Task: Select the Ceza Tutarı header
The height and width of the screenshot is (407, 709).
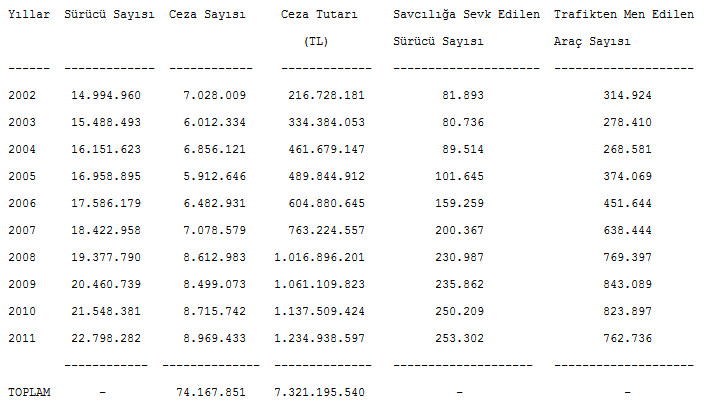Action: pyautogui.click(x=319, y=14)
